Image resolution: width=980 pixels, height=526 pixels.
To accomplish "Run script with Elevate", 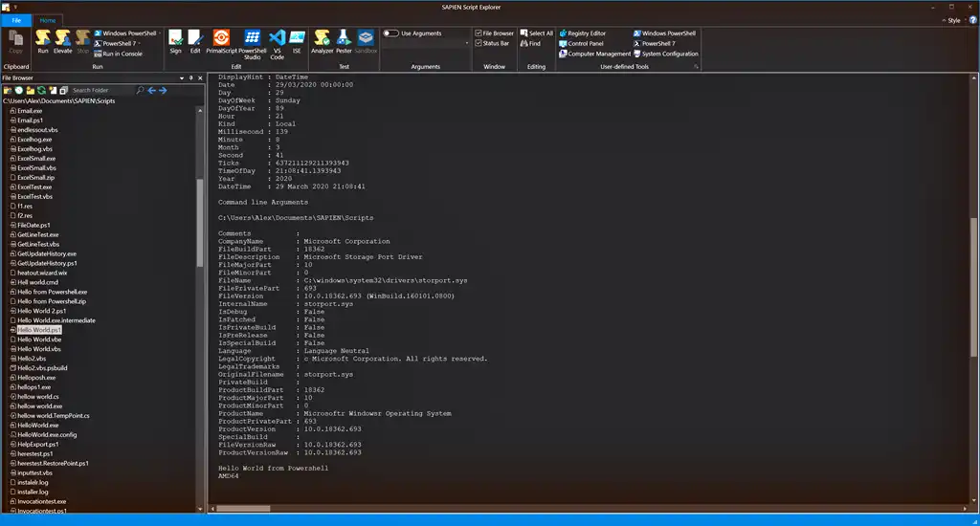I will [x=62, y=41].
